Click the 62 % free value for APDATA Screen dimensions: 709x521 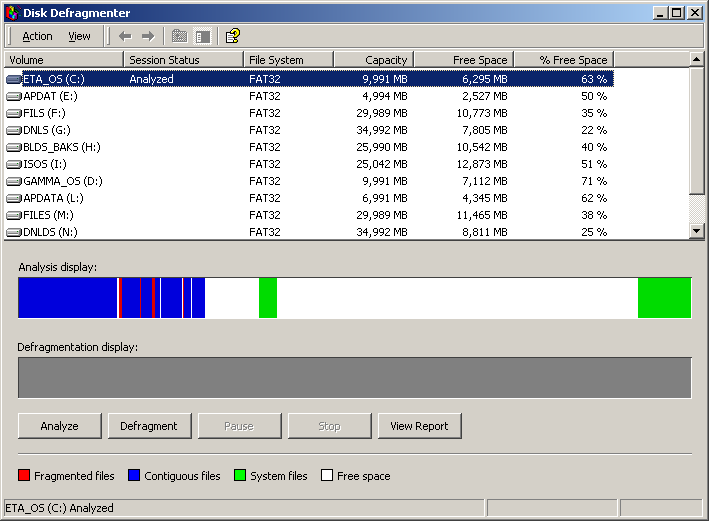point(594,198)
